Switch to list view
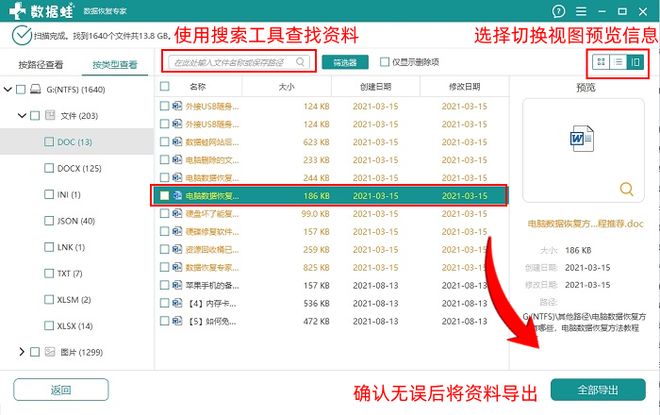 (x=618, y=62)
